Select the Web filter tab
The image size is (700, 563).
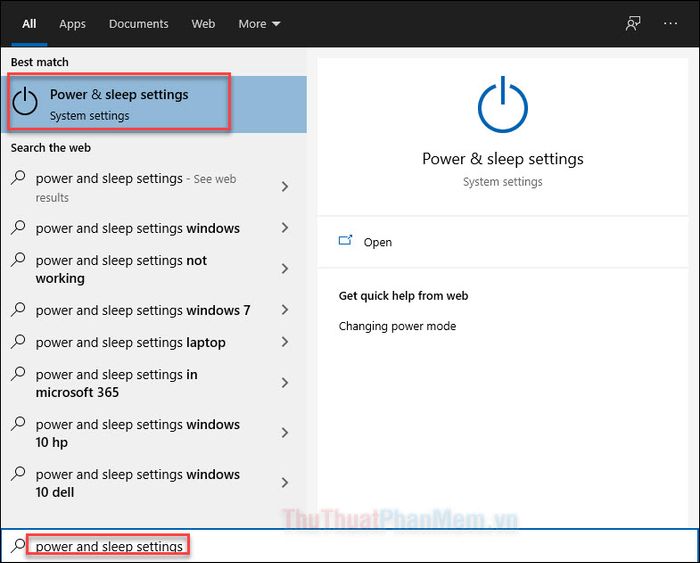point(203,23)
